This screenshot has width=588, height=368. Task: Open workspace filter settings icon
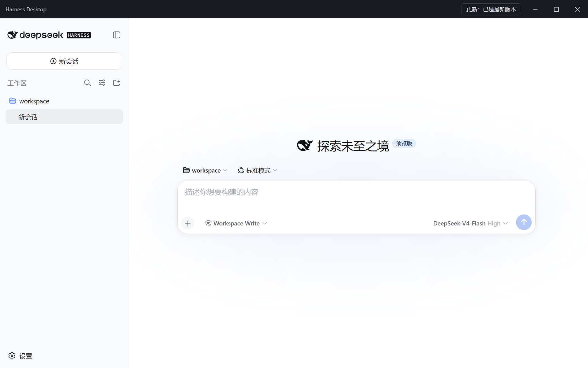tap(102, 83)
